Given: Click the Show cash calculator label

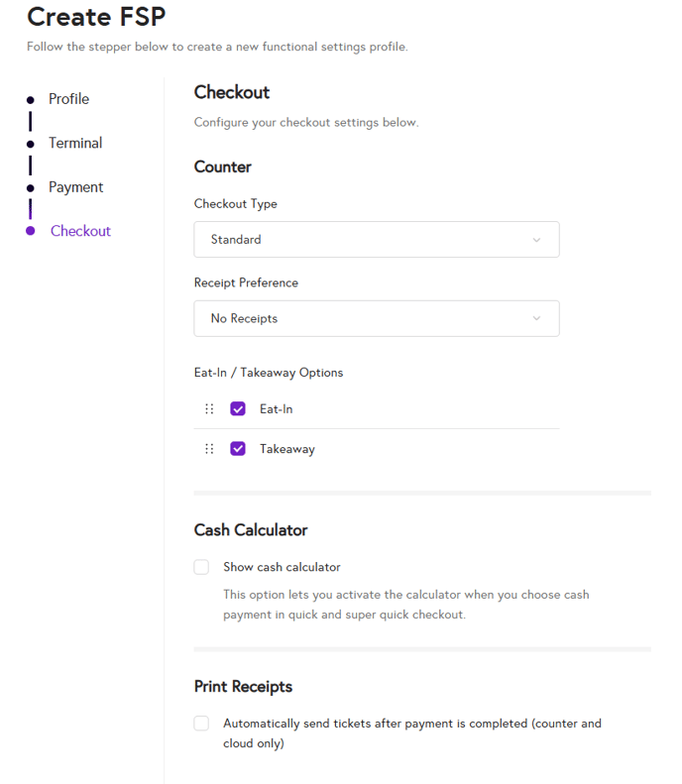Looking at the screenshot, I should 282,568.
